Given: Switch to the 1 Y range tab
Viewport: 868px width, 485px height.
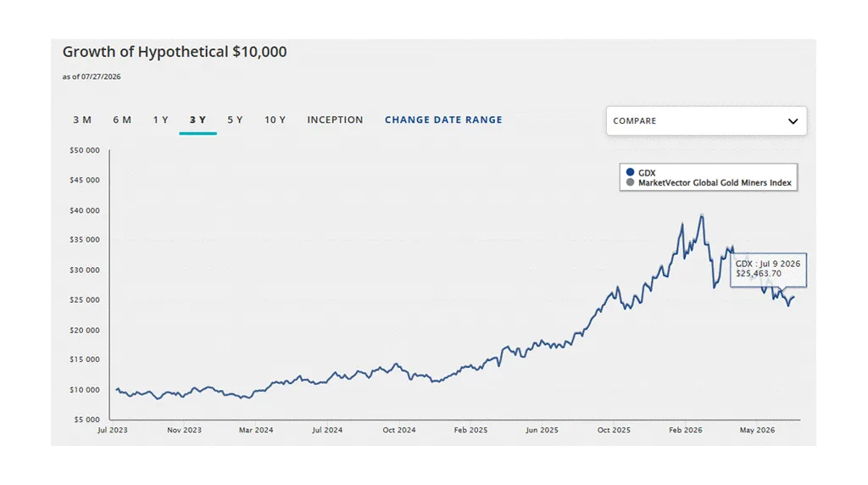Looking at the screenshot, I should click(160, 120).
